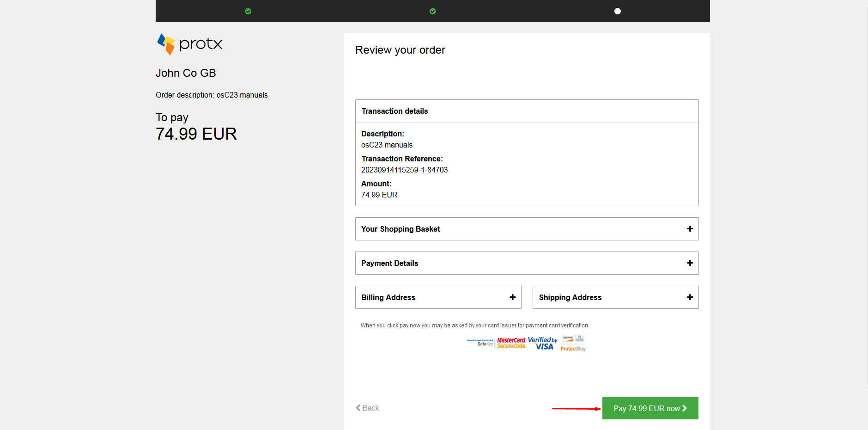Click the second completed step checkmark
The height and width of the screenshot is (430, 868).
[433, 11]
